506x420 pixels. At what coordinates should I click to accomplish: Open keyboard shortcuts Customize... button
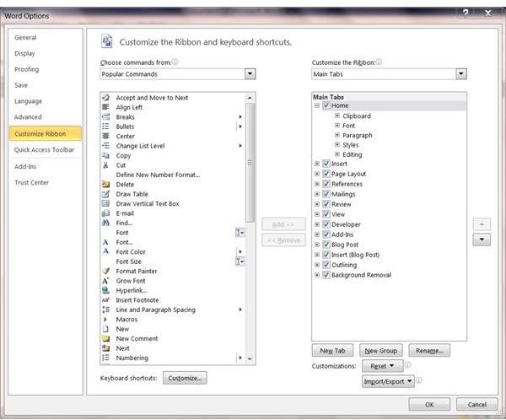[x=185, y=378]
